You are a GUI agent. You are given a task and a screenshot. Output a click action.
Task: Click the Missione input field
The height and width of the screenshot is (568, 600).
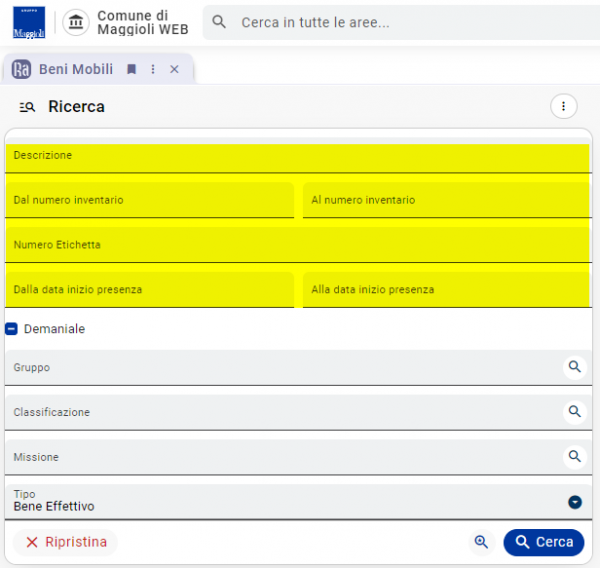[298, 457]
